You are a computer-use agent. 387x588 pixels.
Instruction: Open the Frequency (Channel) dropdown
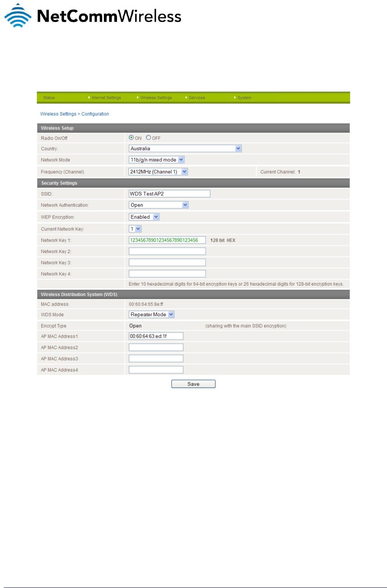point(158,172)
